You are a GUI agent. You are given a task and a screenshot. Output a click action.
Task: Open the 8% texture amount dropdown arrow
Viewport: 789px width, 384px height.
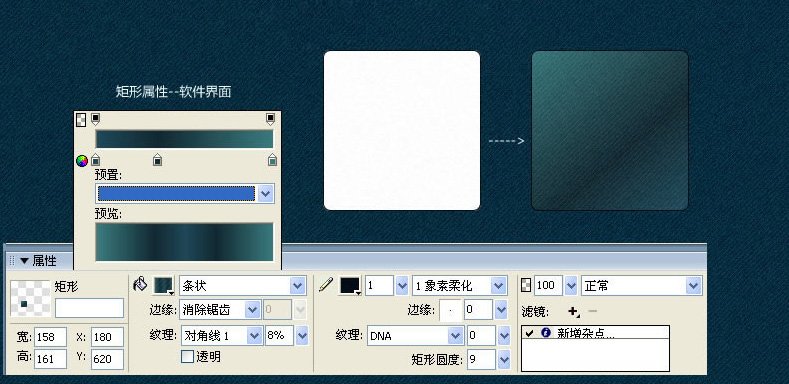pos(302,336)
